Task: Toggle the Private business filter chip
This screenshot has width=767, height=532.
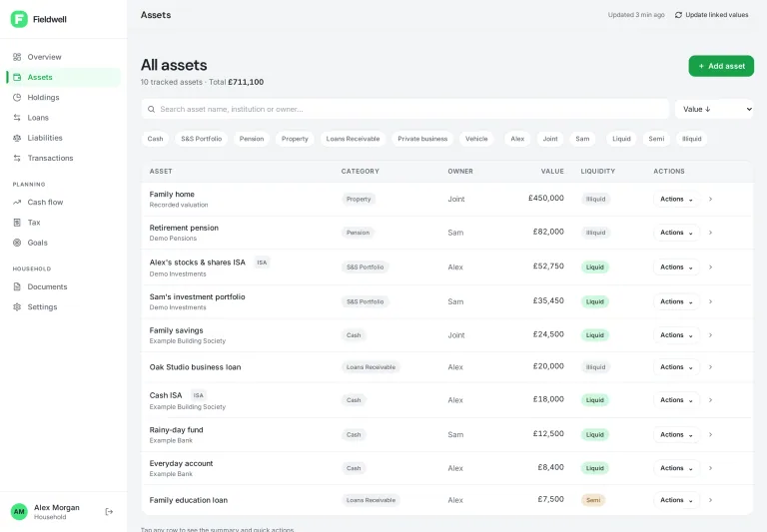Action: tap(422, 139)
